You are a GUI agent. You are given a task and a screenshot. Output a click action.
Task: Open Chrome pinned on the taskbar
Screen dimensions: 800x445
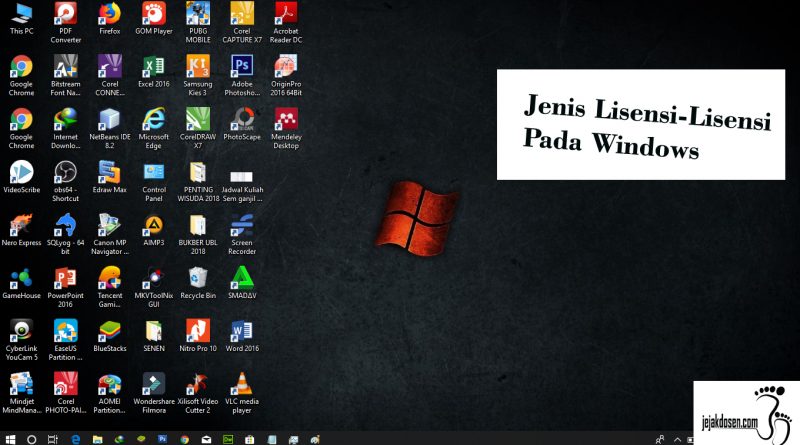tap(184, 439)
